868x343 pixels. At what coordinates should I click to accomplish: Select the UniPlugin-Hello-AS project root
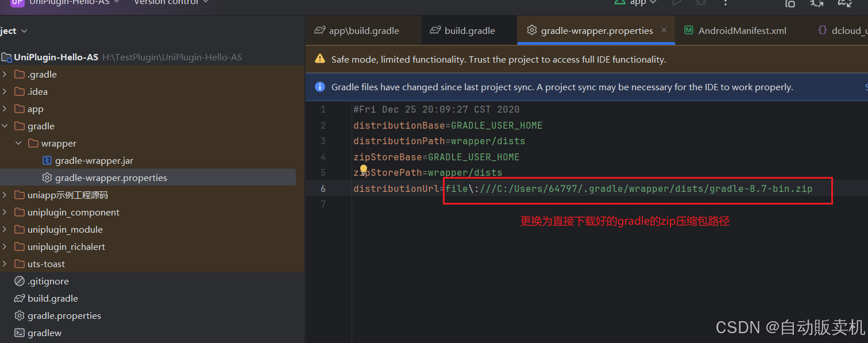56,57
